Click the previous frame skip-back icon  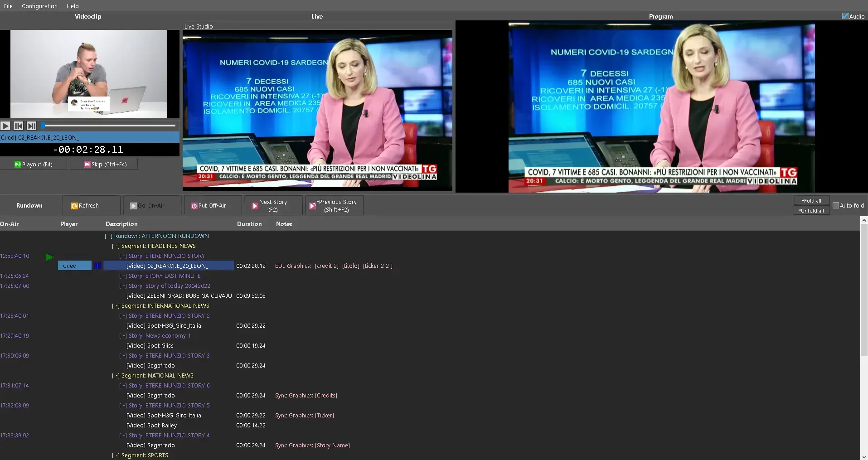pos(18,126)
